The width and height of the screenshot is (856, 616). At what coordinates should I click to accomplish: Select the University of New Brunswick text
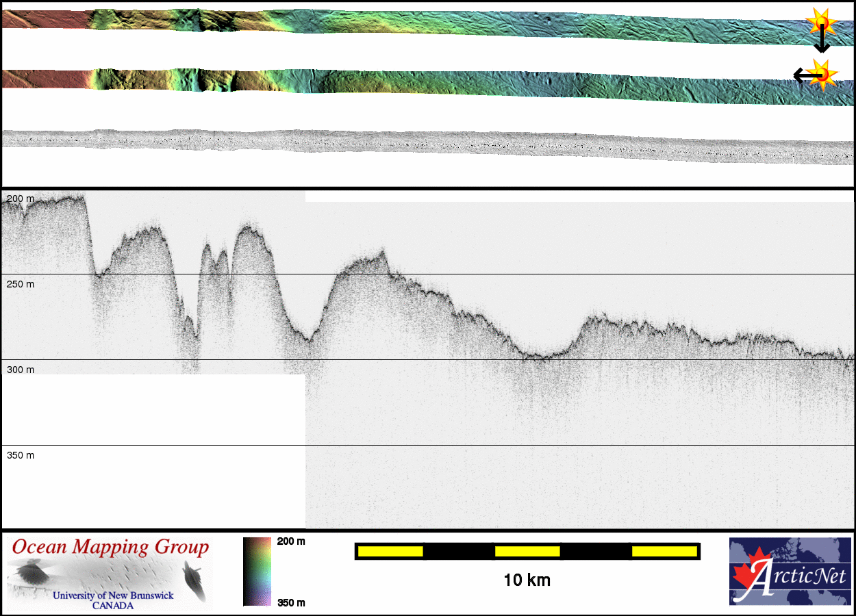[x=113, y=595]
